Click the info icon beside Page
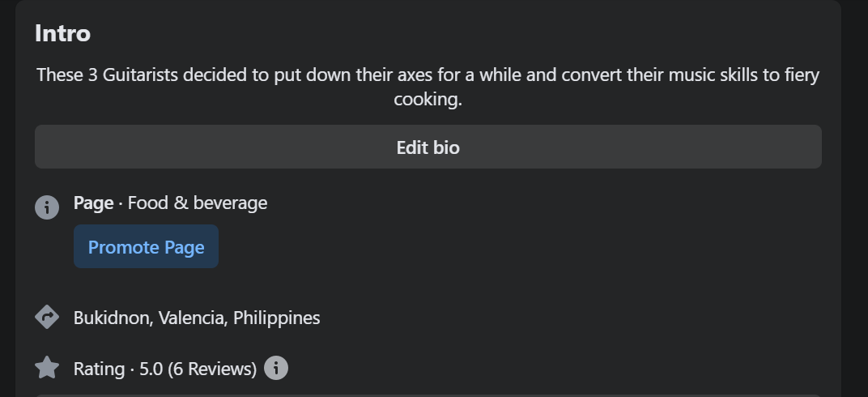The image size is (868, 397). [x=47, y=207]
